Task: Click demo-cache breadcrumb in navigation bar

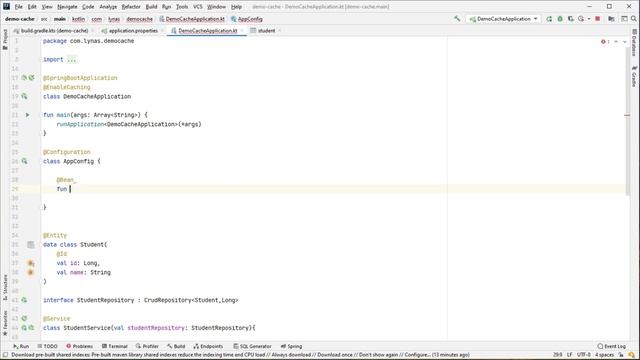Action: click(20, 19)
